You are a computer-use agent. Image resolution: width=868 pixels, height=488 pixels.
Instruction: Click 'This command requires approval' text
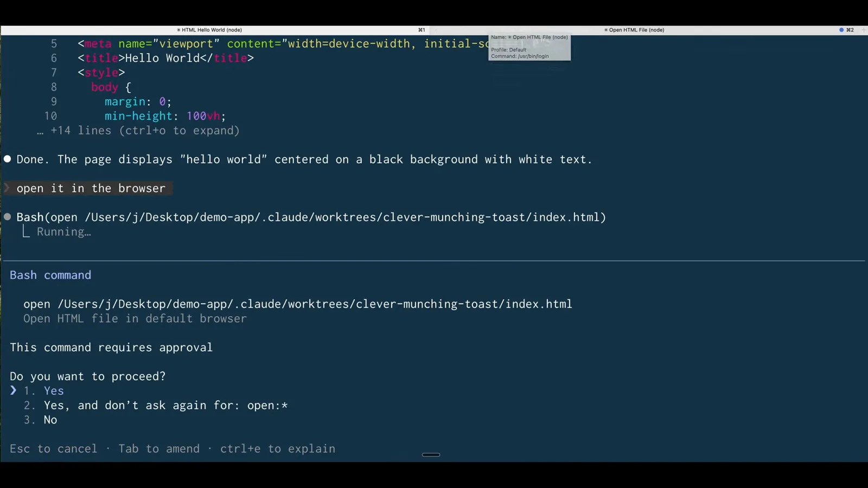pos(111,348)
